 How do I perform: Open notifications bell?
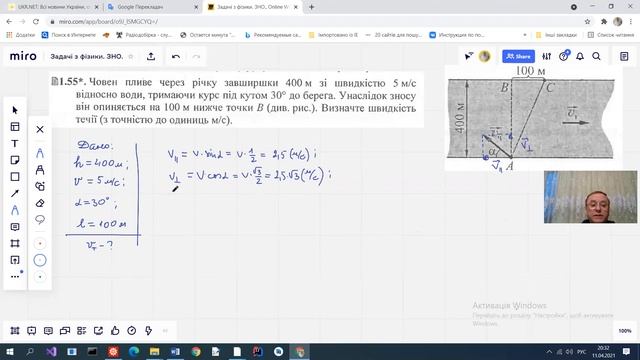580,56
